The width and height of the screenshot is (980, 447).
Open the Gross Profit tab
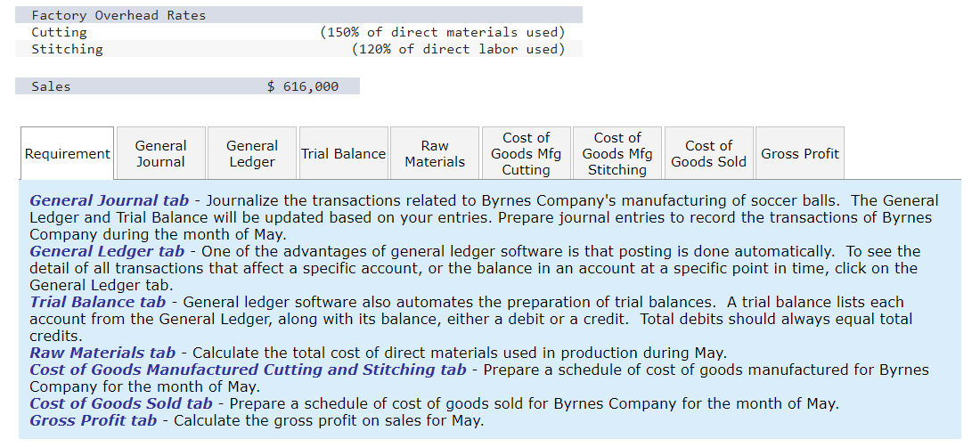point(799,153)
